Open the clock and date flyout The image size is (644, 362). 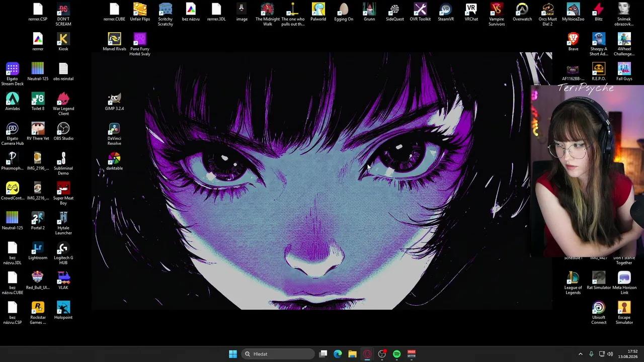click(628, 354)
